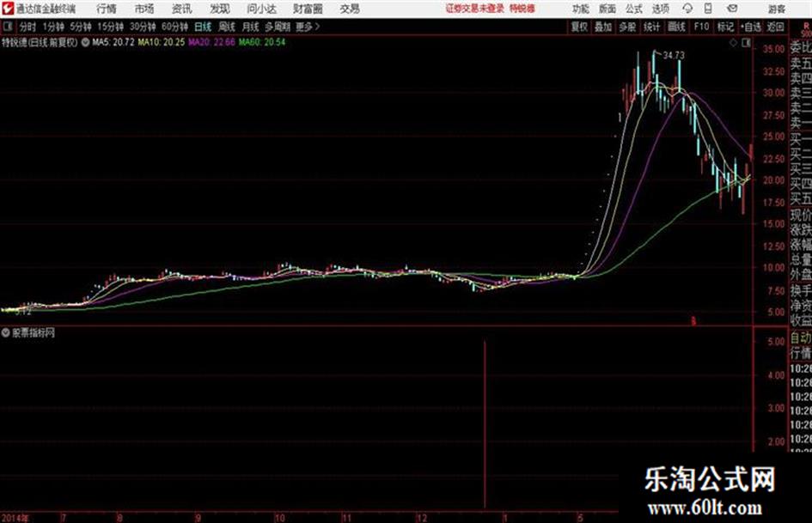Switch to 15分钟 period tab

click(x=110, y=27)
